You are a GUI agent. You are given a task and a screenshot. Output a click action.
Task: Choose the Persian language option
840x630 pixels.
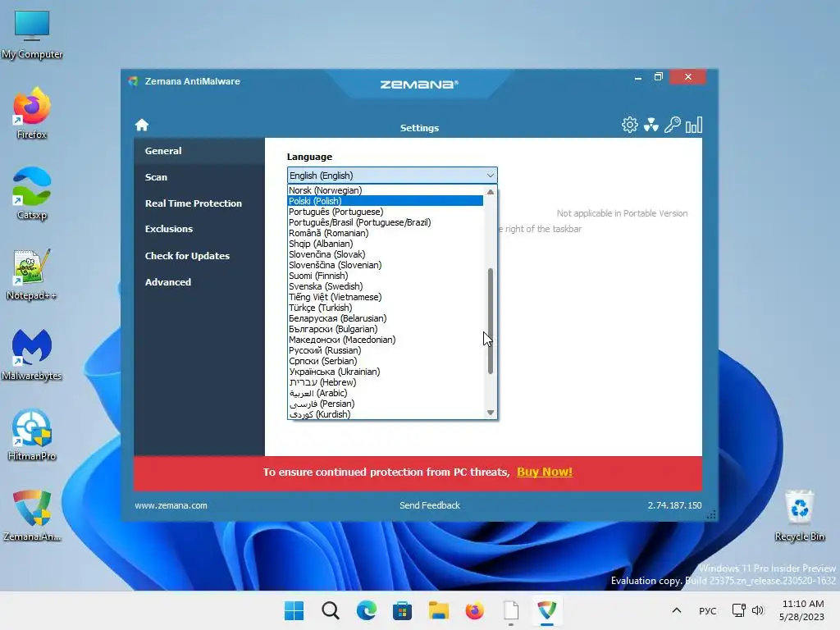pos(386,404)
